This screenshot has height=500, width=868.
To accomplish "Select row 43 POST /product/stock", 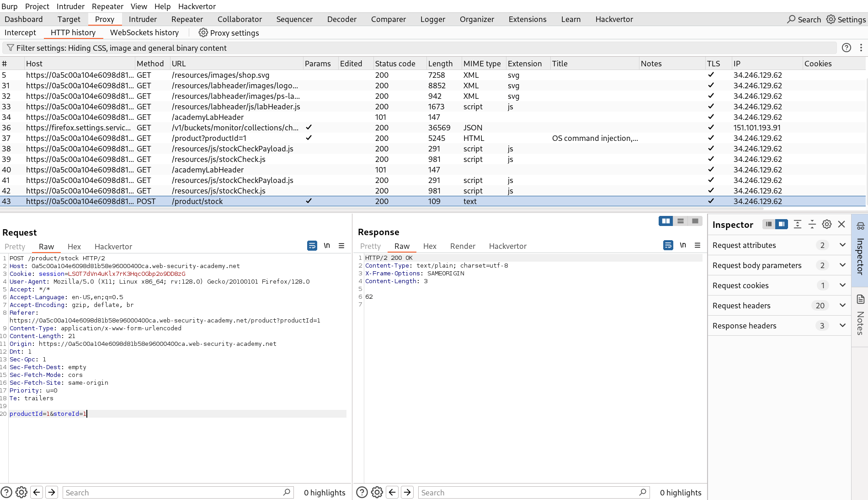I will click(x=433, y=201).
